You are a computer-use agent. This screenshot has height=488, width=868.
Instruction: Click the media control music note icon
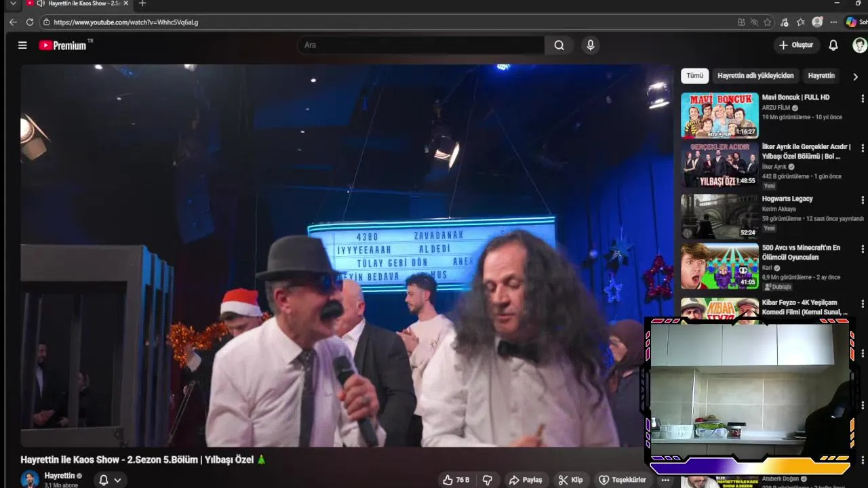coord(785,22)
